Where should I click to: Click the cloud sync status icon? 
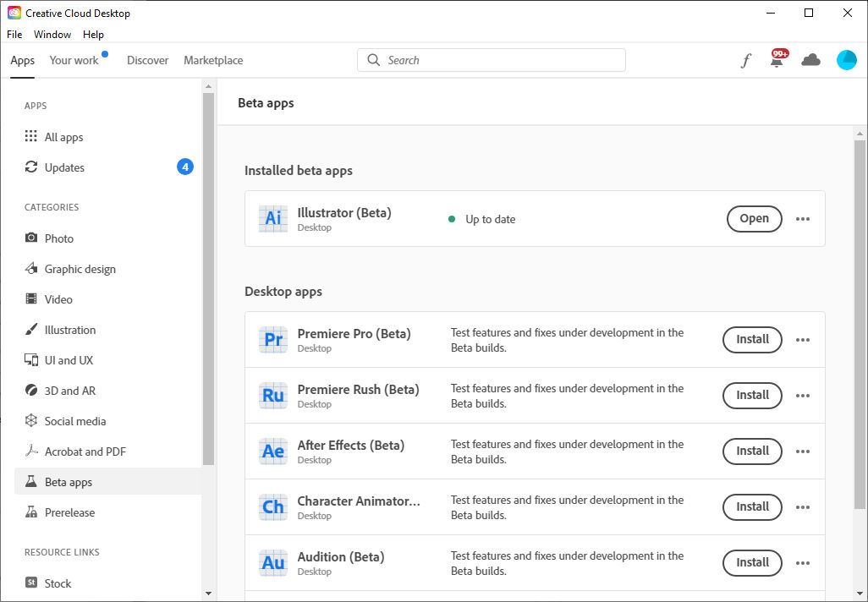click(x=810, y=60)
